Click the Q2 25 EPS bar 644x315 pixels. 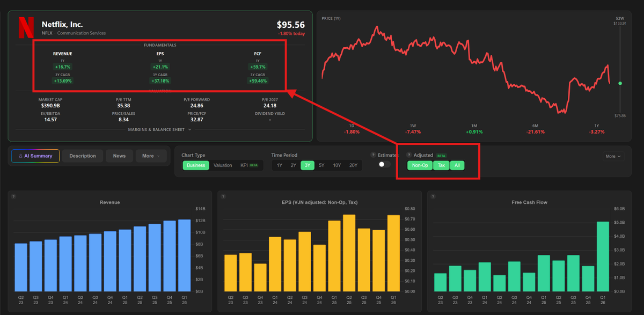tap(349, 253)
